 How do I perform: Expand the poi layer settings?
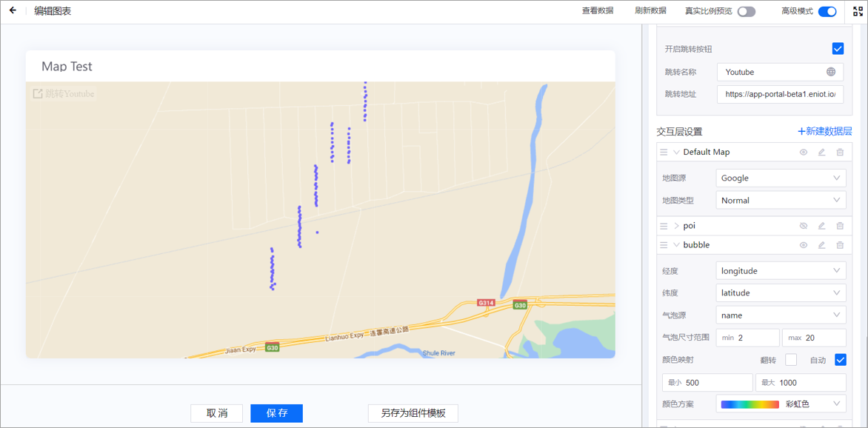676,226
